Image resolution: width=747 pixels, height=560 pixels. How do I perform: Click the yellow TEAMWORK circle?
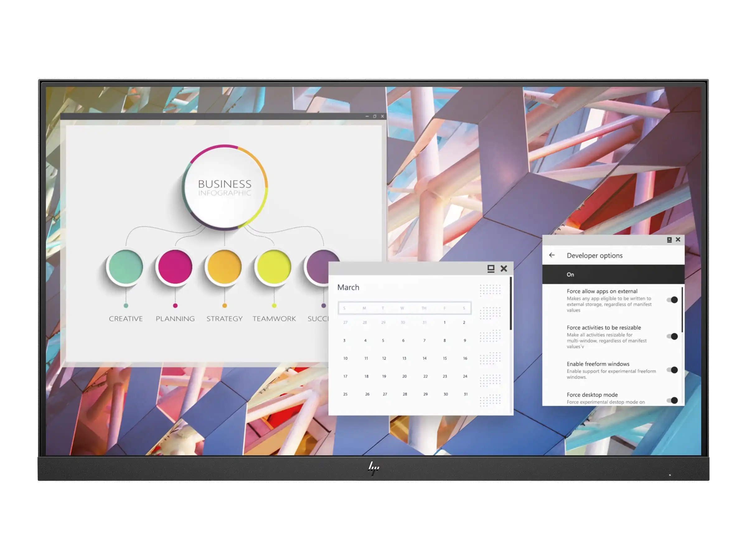(x=274, y=267)
